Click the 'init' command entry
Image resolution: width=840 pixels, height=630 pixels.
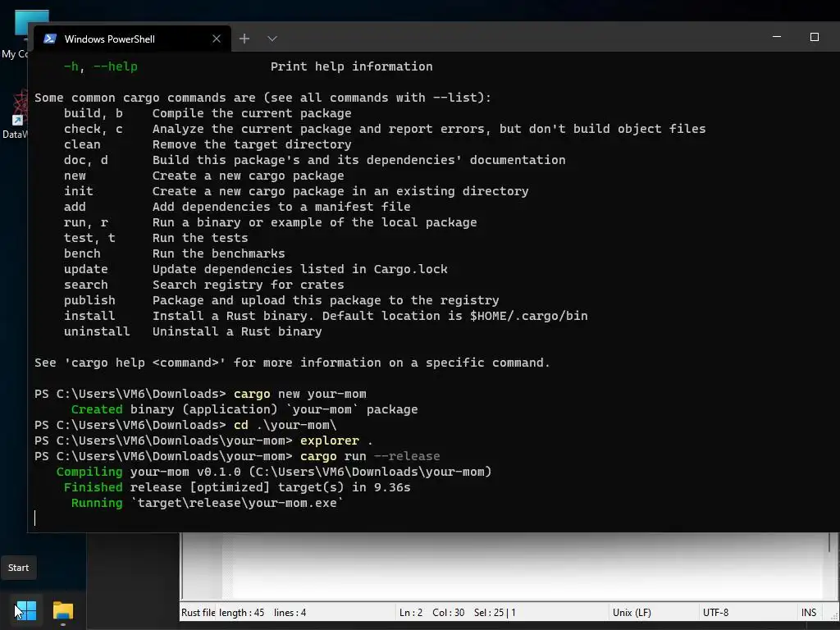(78, 190)
